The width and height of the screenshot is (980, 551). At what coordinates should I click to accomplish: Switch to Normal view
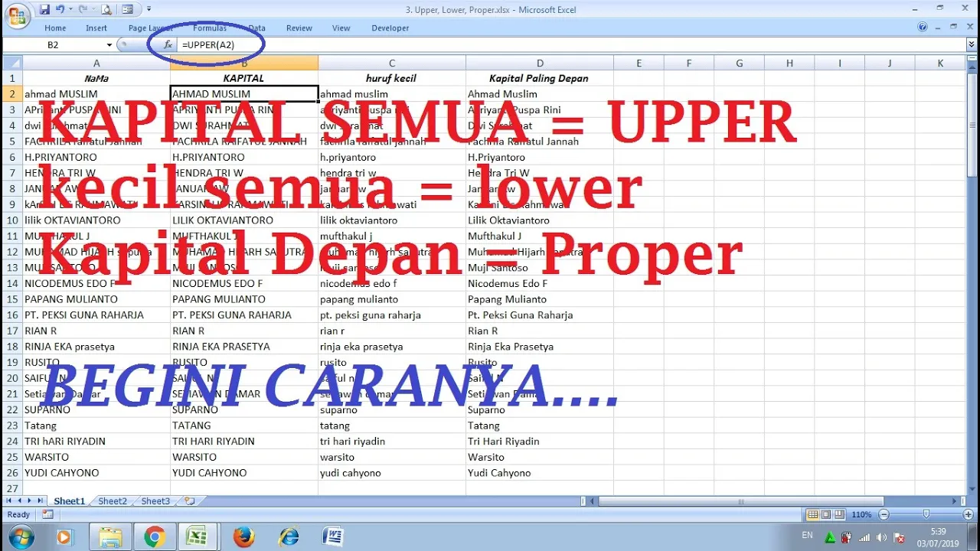point(813,515)
